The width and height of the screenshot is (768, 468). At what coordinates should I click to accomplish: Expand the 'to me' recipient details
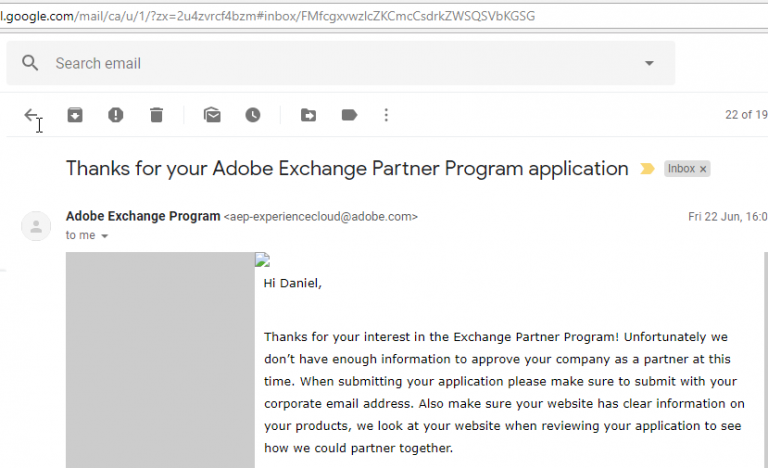click(104, 236)
